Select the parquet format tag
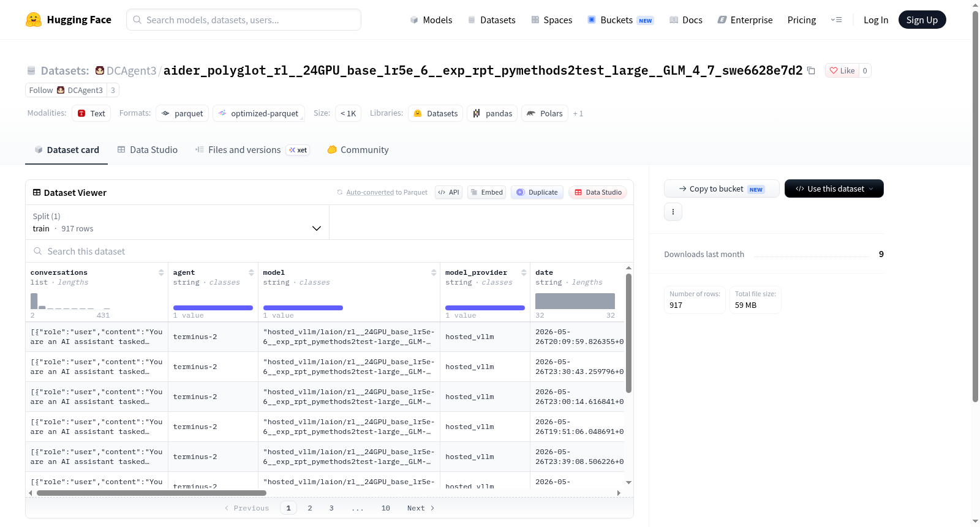Viewport: 980px width, 527px height. pyautogui.click(x=183, y=113)
